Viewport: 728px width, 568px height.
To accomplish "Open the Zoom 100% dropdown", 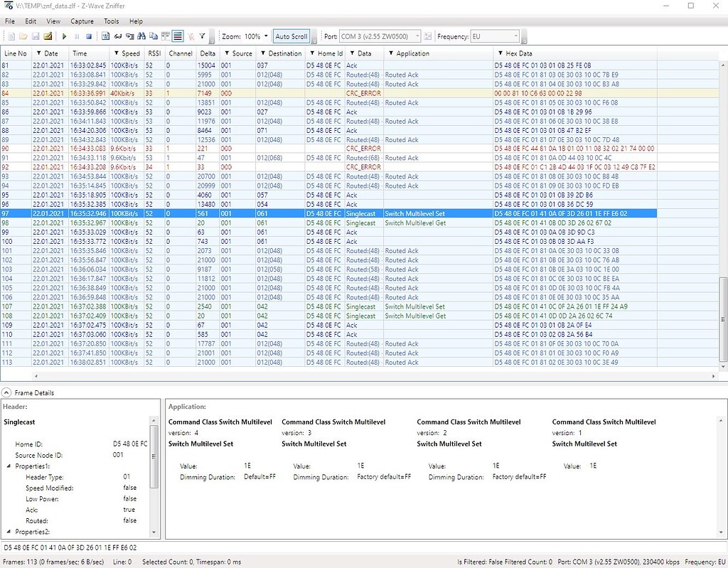I will [266, 36].
